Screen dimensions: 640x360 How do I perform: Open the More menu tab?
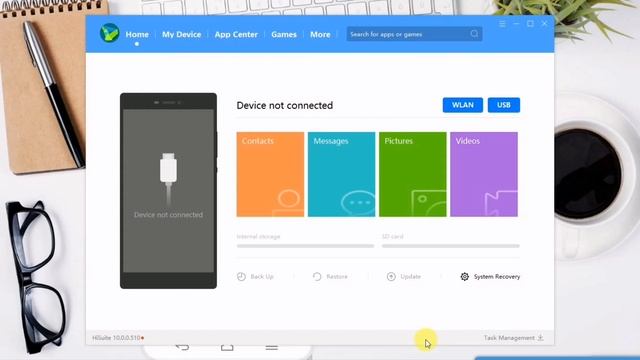click(x=320, y=35)
